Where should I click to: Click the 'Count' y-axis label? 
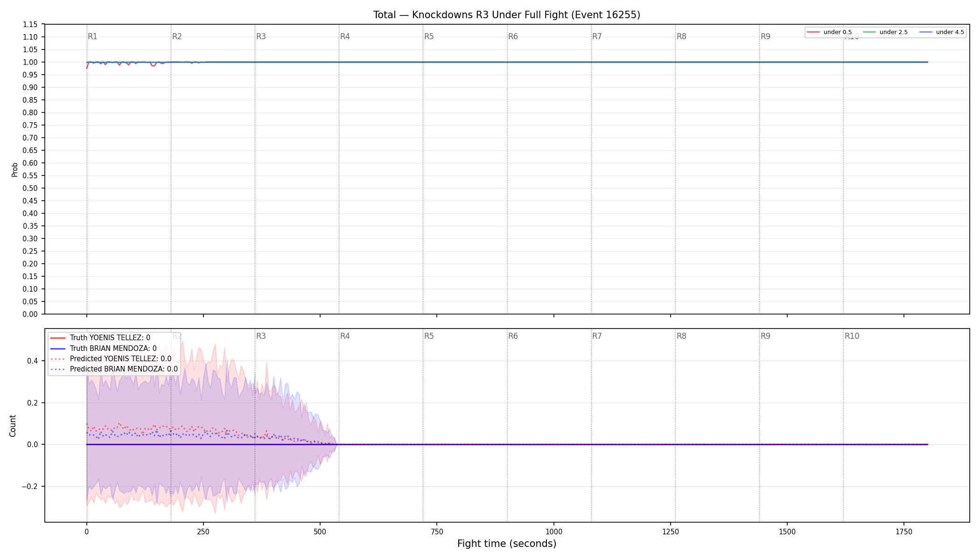tap(13, 426)
